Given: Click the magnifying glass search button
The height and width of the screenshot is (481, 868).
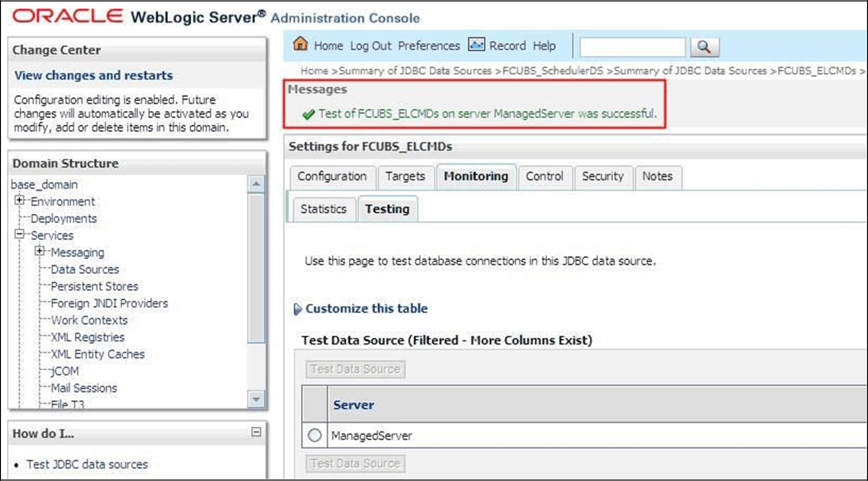Looking at the screenshot, I should (x=703, y=47).
